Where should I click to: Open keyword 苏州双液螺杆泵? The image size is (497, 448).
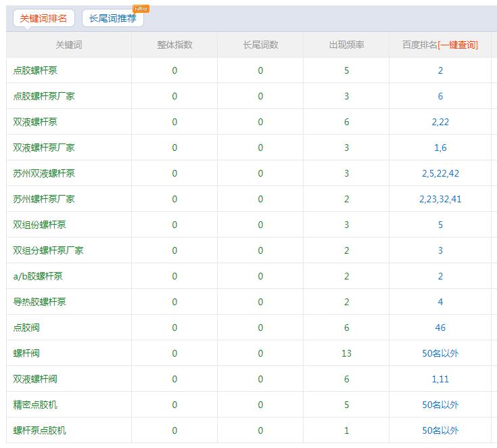(x=44, y=173)
